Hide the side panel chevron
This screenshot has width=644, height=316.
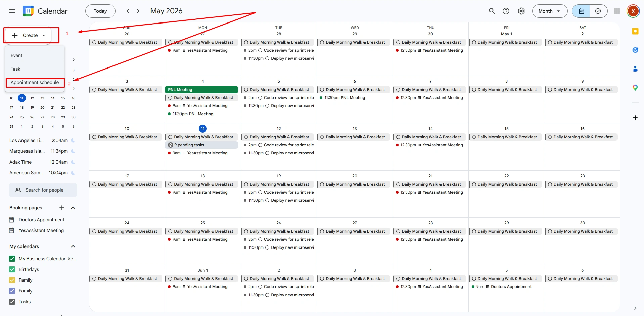[635, 308]
